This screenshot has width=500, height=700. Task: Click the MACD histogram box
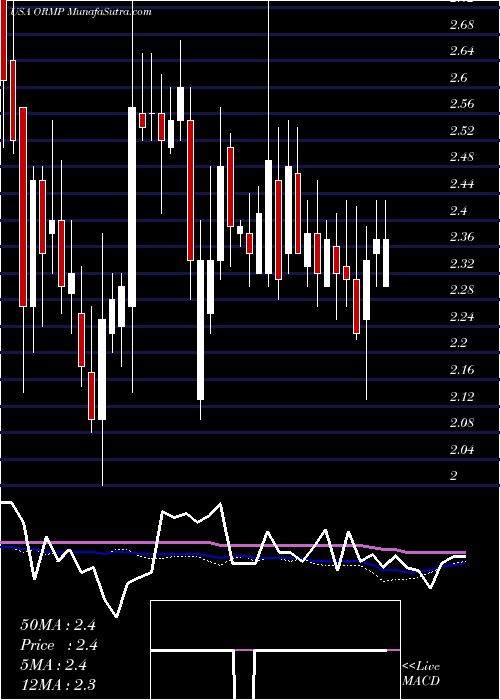point(275,650)
